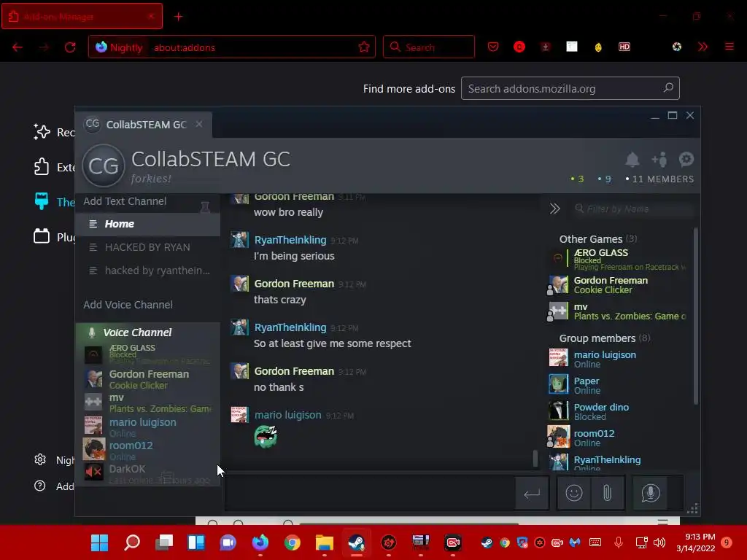
Task: Open the group notification bell settings
Action: [632, 160]
